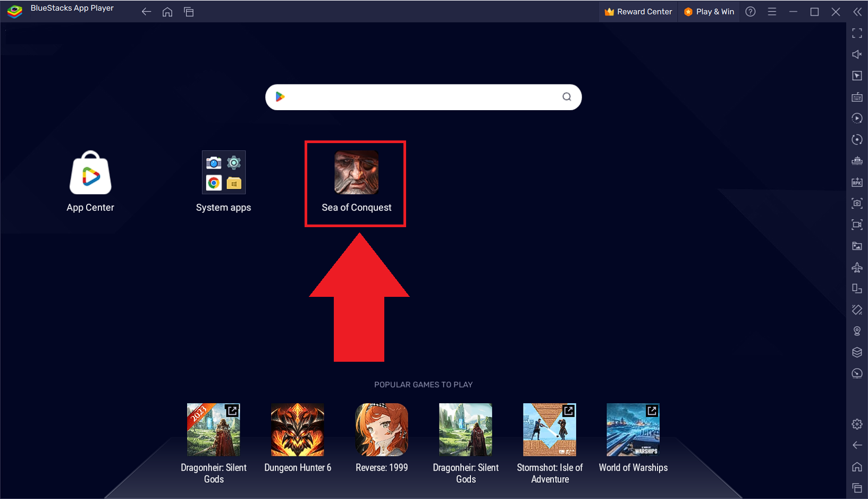Open the multi-instance manager layers icon

[857, 352]
